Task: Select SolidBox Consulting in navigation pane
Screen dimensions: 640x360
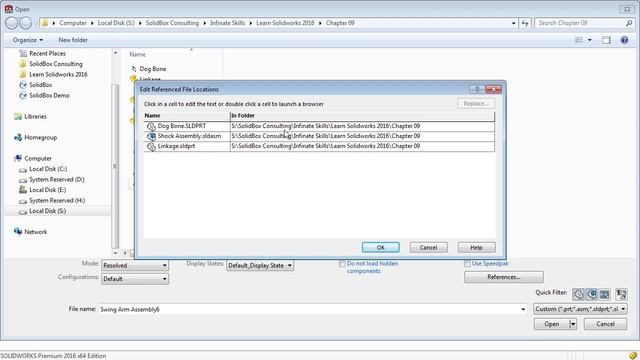Action: 56,64
